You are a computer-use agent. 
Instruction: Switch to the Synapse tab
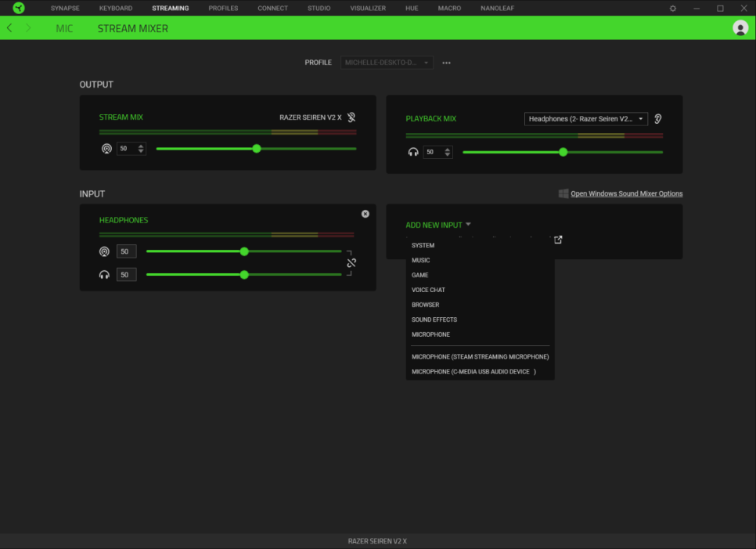click(65, 8)
